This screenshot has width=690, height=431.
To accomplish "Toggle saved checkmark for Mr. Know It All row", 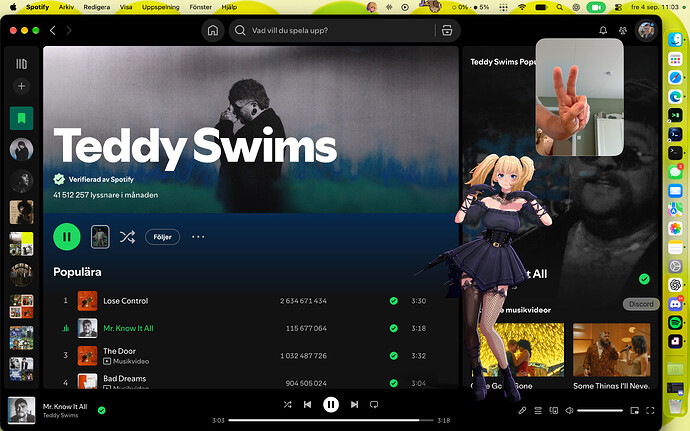I will click(393, 328).
